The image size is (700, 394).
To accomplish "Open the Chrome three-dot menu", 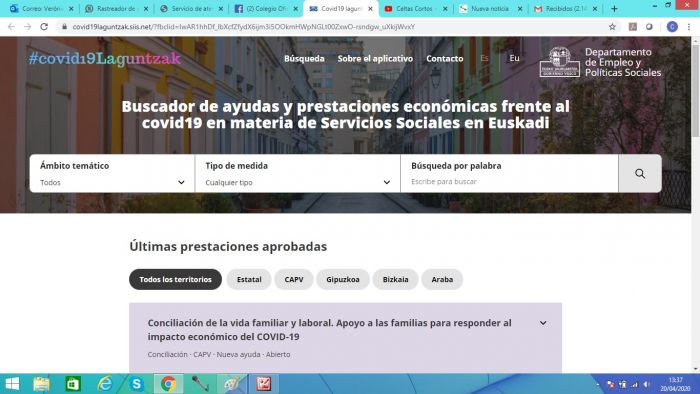I will (689, 27).
